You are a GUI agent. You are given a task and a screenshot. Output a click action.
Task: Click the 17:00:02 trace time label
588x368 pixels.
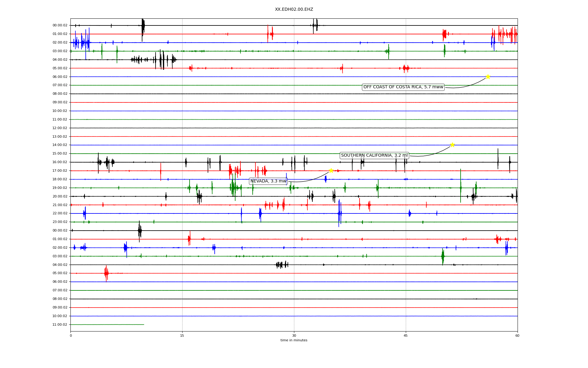pyautogui.click(x=60, y=171)
